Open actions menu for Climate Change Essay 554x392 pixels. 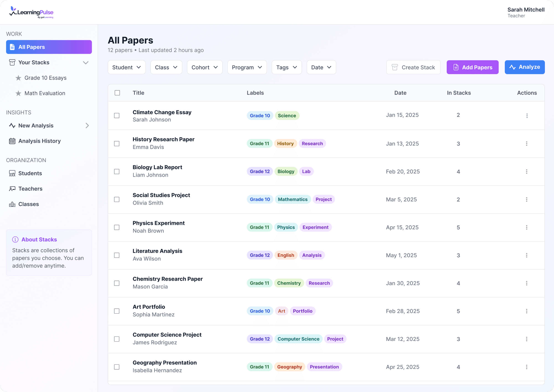coord(527,116)
